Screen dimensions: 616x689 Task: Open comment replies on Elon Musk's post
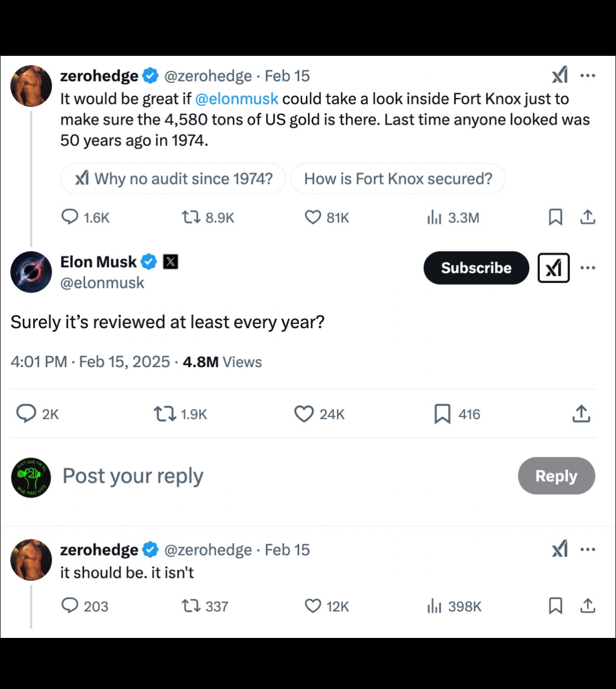coord(26,414)
